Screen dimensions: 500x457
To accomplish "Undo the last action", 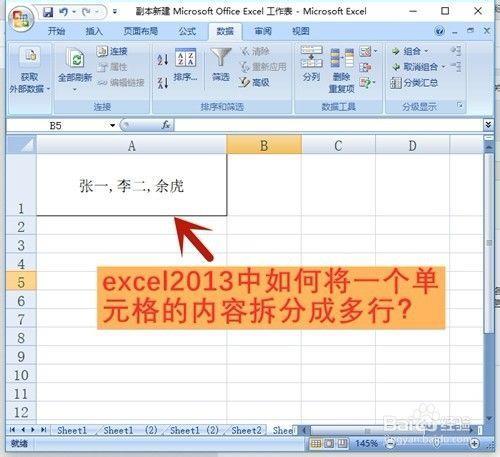I will pyautogui.click(x=63, y=13).
